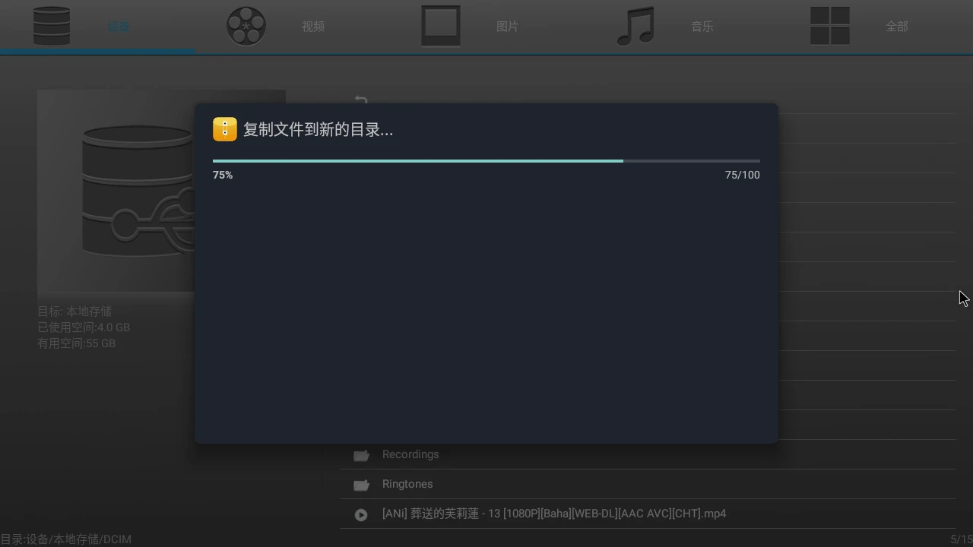
Task: Click the yellow archive icon in copy dialog
Action: click(225, 129)
